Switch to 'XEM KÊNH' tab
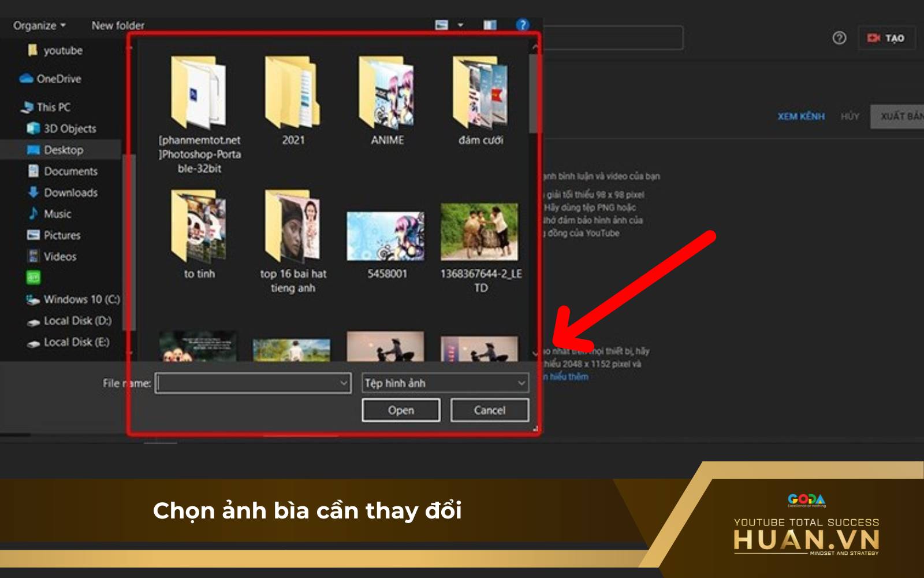Viewport: 924px width, 578px height. pyautogui.click(x=802, y=116)
